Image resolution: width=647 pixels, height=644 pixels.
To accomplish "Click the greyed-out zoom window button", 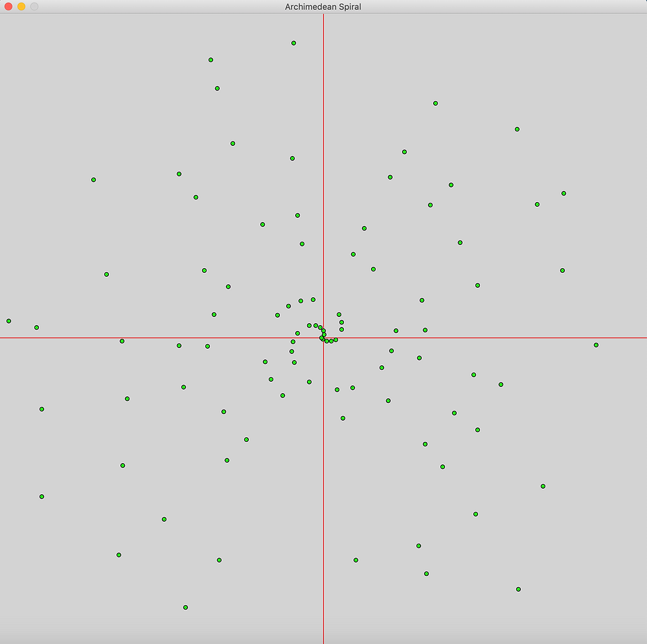I will [x=34, y=7].
